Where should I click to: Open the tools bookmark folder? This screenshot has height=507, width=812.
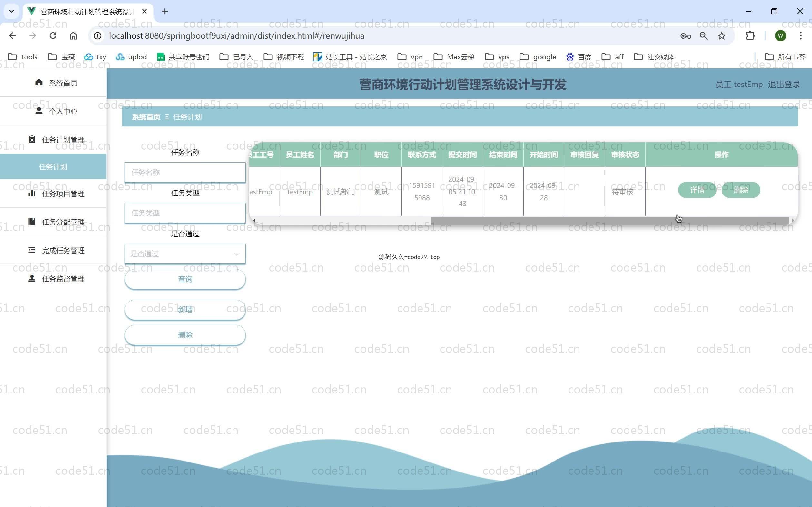(23, 57)
